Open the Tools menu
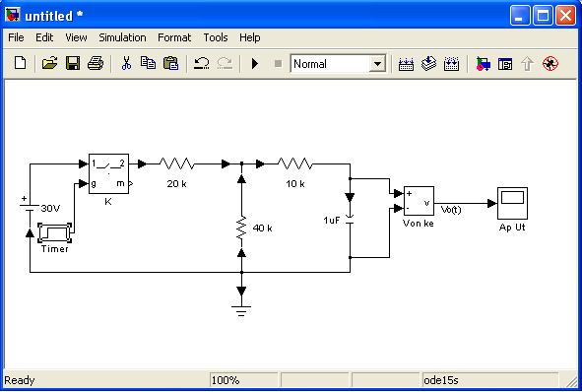This screenshot has height=392, width=582. tap(216, 37)
